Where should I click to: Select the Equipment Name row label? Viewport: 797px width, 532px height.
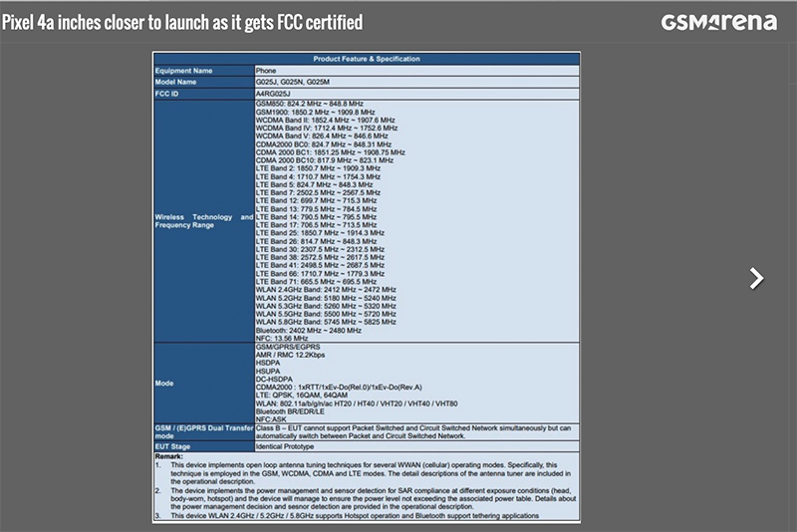coord(183,71)
